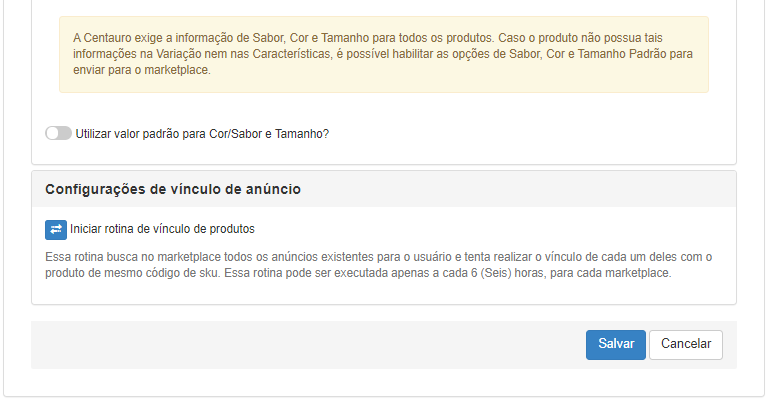Enable the Cor/Sabor e Tamanho default switch
This screenshot has height=402, width=770.
pyautogui.click(x=58, y=134)
